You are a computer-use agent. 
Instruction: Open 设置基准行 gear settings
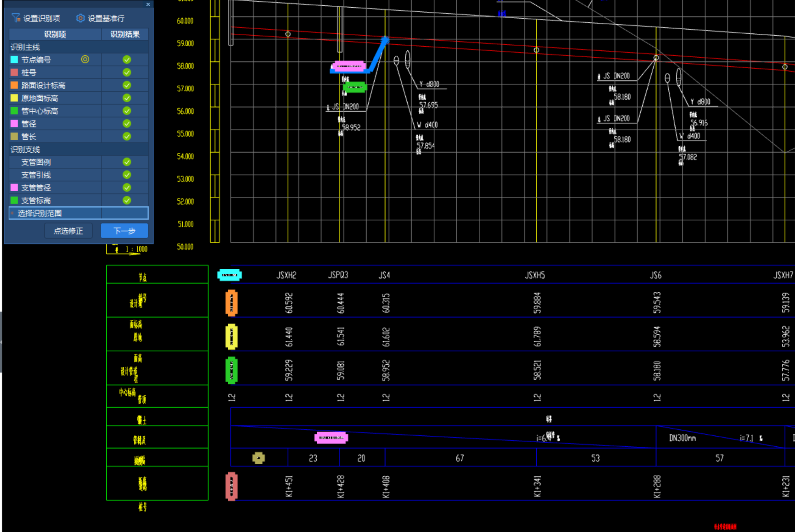pyautogui.click(x=80, y=18)
